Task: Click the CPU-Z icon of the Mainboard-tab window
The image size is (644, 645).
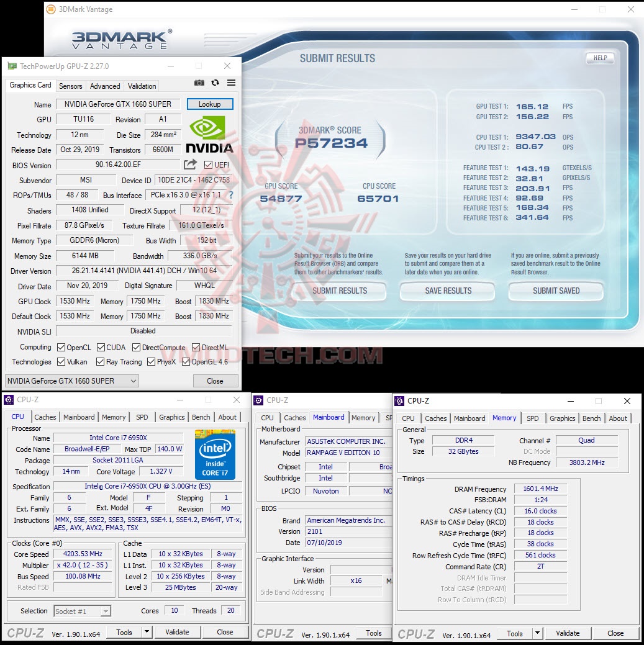Action: (x=258, y=400)
